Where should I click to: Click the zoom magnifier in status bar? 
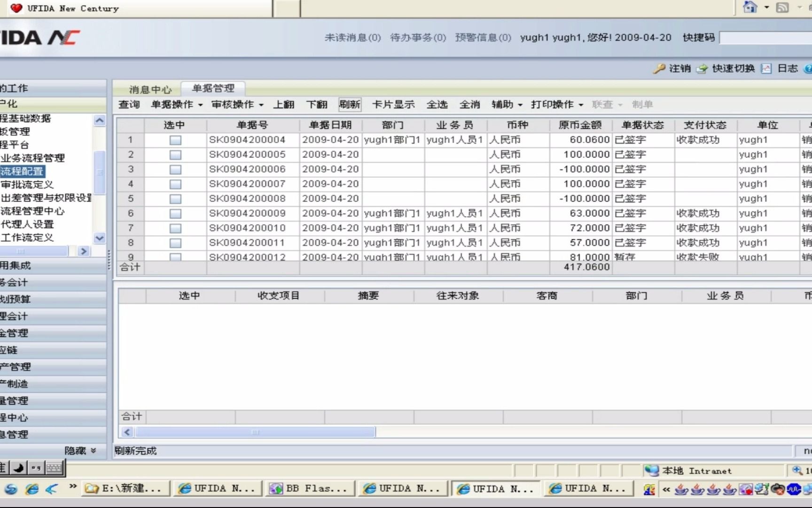click(797, 470)
